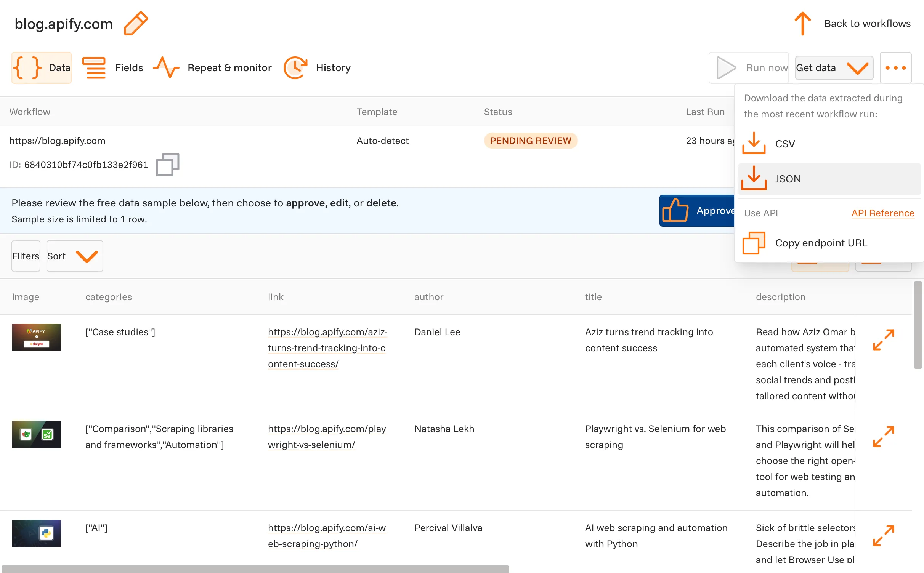Open the three-dot more options menu
924x573 pixels.
pyautogui.click(x=895, y=68)
